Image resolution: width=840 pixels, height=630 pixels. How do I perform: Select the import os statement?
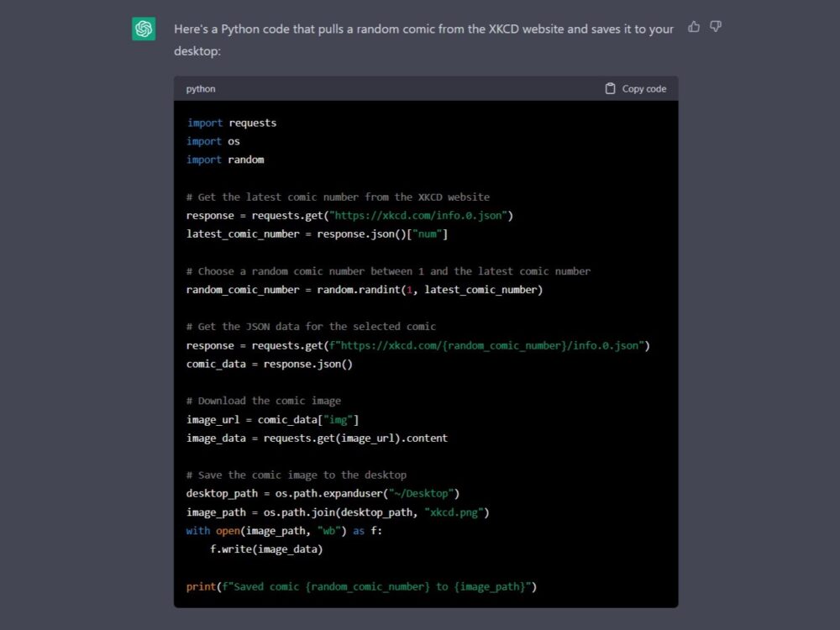[x=213, y=140]
